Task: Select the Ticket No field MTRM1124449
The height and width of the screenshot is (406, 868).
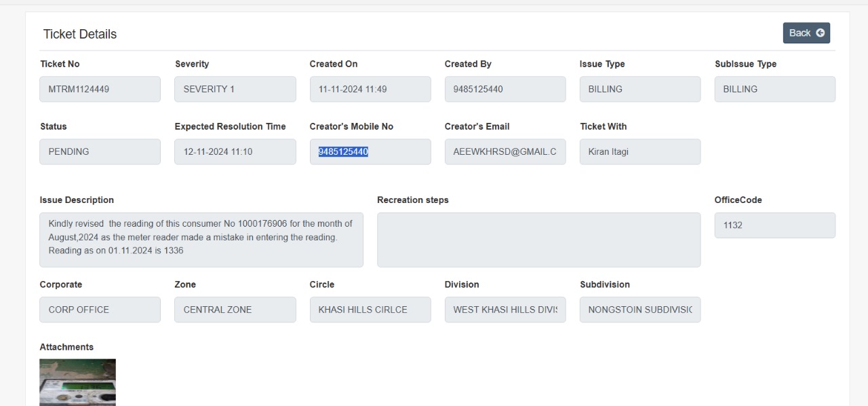Action: (100, 89)
